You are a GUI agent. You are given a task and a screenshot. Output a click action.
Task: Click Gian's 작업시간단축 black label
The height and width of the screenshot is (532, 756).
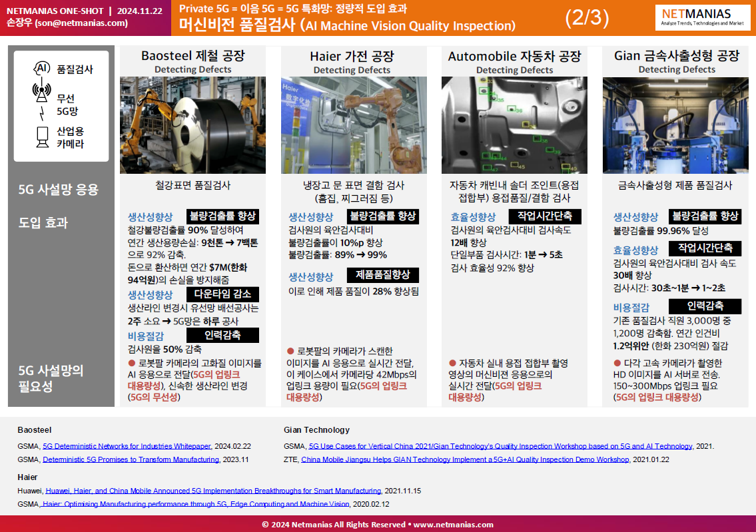point(705,248)
